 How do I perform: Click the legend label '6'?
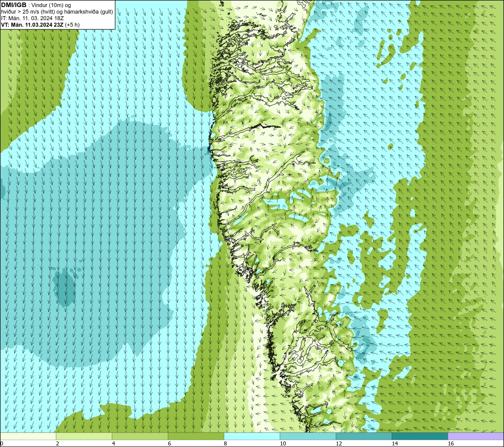(x=169, y=443)
